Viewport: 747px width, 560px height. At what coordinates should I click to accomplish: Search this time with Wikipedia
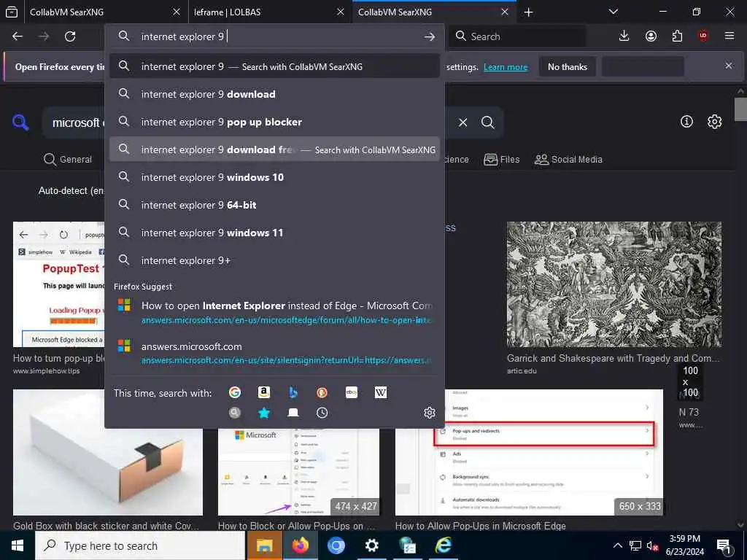(381, 392)
